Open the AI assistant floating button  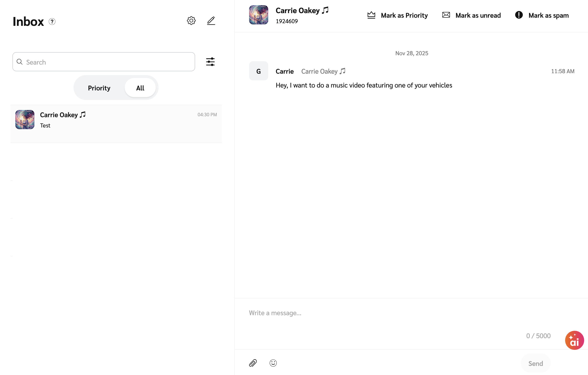pos(574,340)
